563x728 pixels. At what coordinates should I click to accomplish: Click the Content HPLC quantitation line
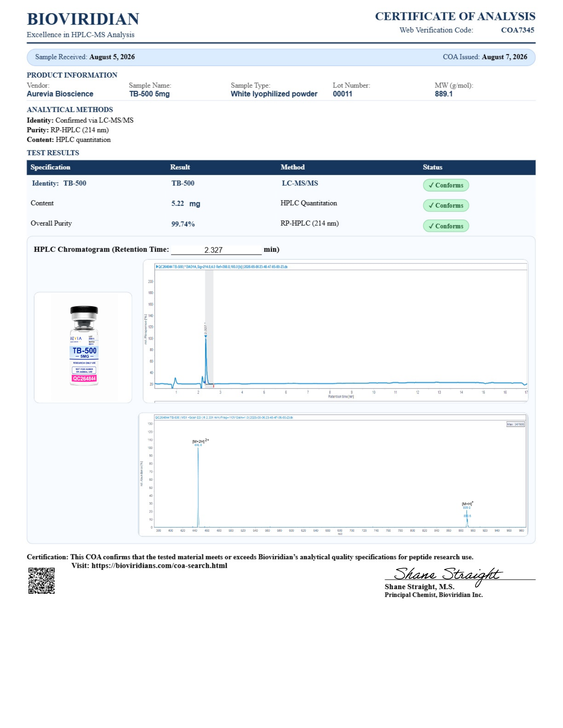tap(69, 140)
